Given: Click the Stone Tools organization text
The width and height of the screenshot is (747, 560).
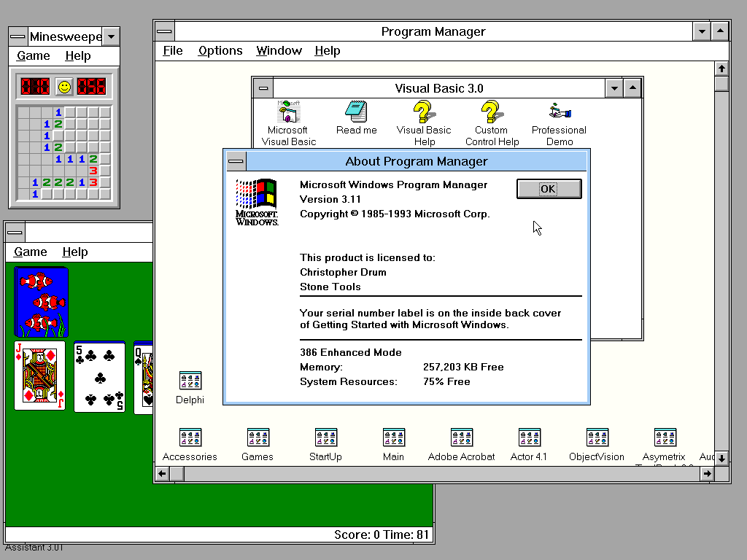Looking at the screenshot, I should tap(330, 287).
